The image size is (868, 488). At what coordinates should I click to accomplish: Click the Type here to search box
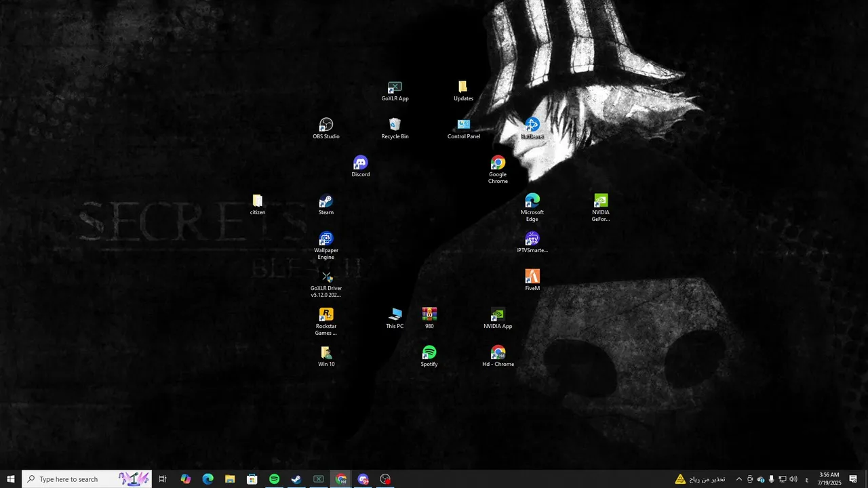tap(87, 479)
